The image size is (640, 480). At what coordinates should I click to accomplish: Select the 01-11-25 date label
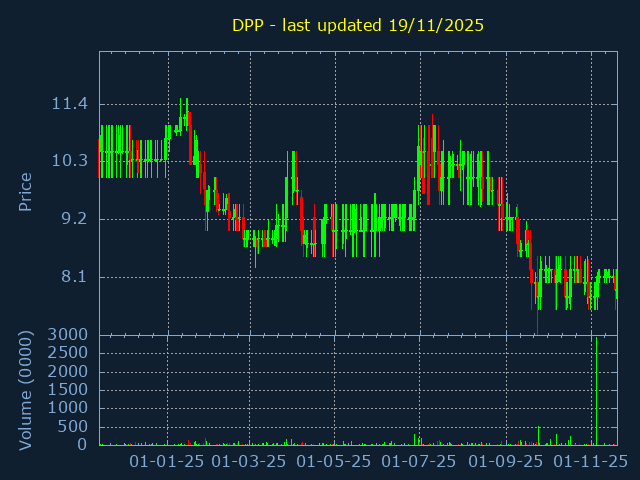coord(591,462)
